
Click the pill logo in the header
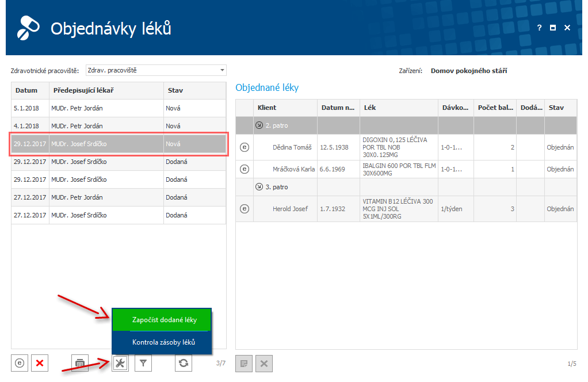point(28,28)
